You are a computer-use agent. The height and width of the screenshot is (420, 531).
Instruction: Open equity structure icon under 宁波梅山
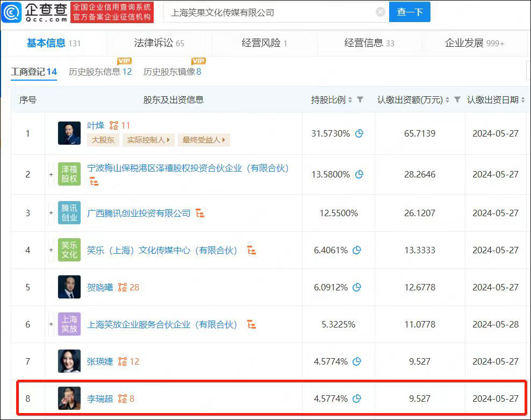pyautogui.click(x=94, y=182)
